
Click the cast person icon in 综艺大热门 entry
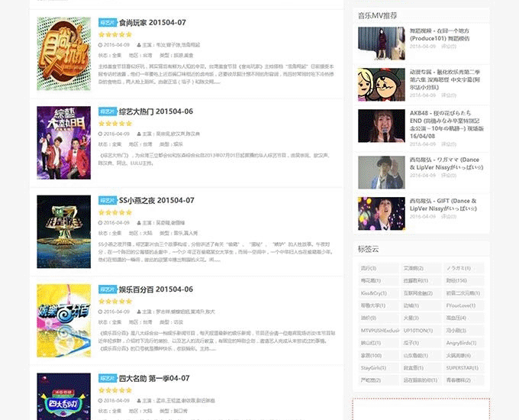pyautogui.click(x=139, y=134)
